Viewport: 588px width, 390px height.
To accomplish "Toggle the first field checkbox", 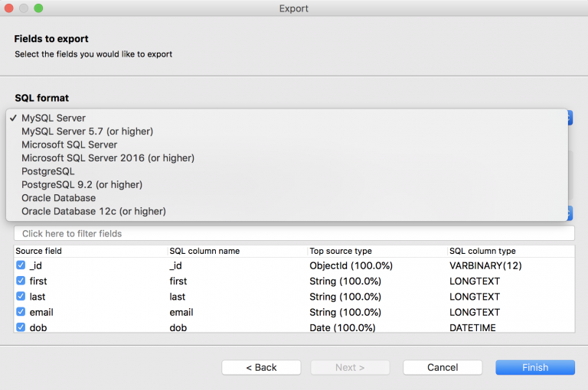I will [21, 281].
